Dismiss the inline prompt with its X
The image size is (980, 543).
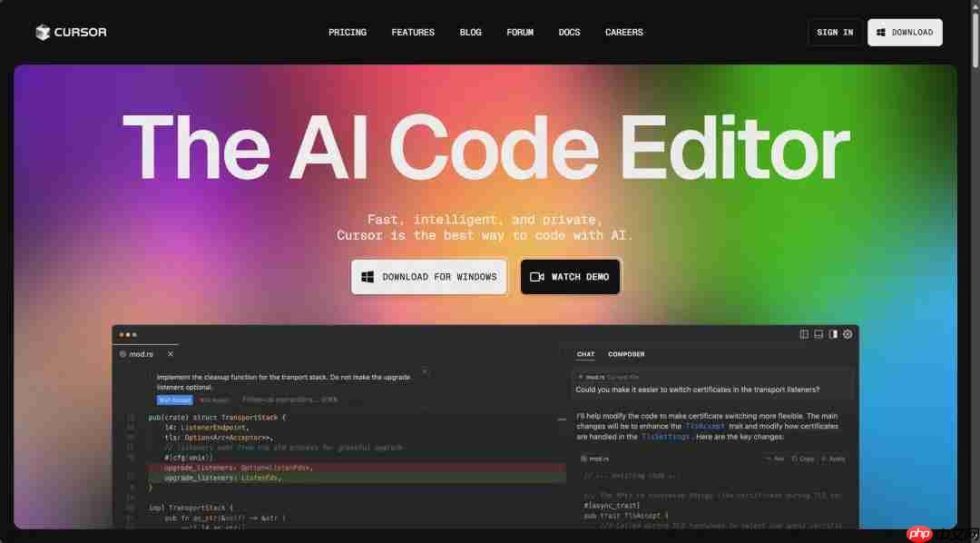pyautogui.click(x=425, y=371)
